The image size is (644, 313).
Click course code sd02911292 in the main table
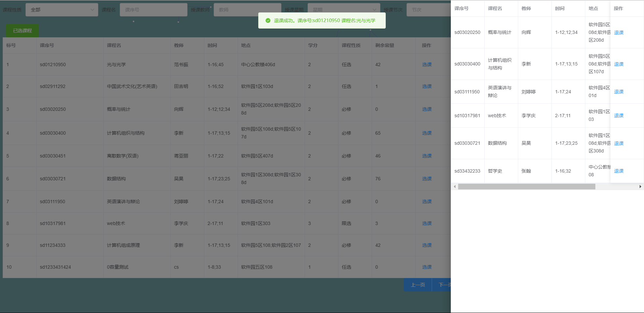coord(53,86)
